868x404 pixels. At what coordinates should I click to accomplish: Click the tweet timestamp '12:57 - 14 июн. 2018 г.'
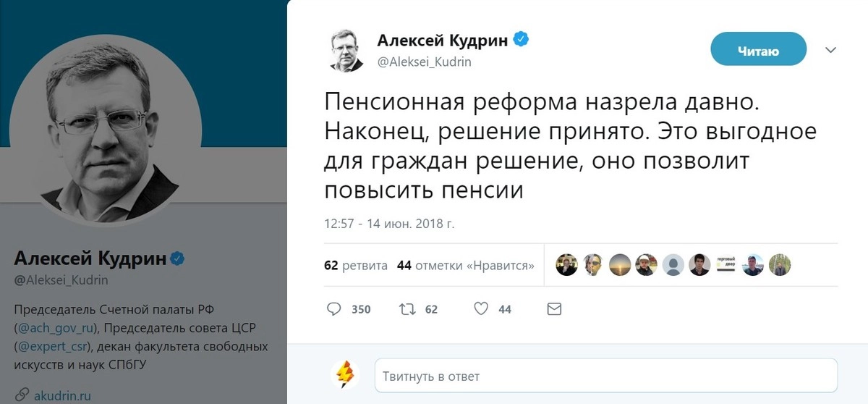coord(389,223)
